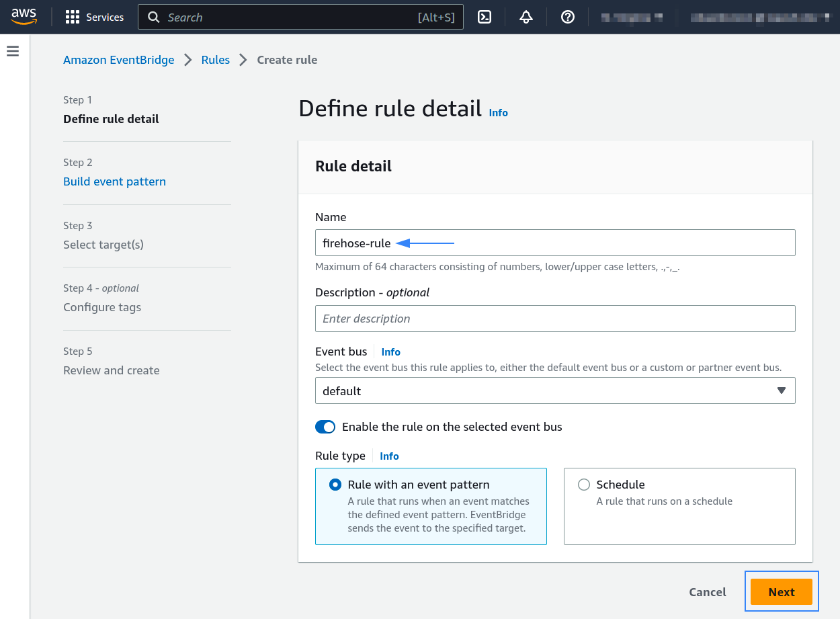840x619 pixels.
Task: Click the Rule detail panel heading
Action: [x=353, y=166]
